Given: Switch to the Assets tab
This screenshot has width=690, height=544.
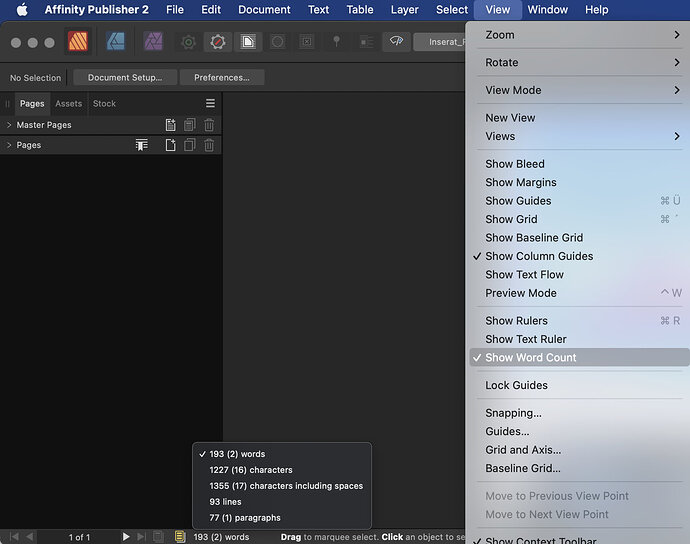Looking at the screenshot, I should (68, 103).
